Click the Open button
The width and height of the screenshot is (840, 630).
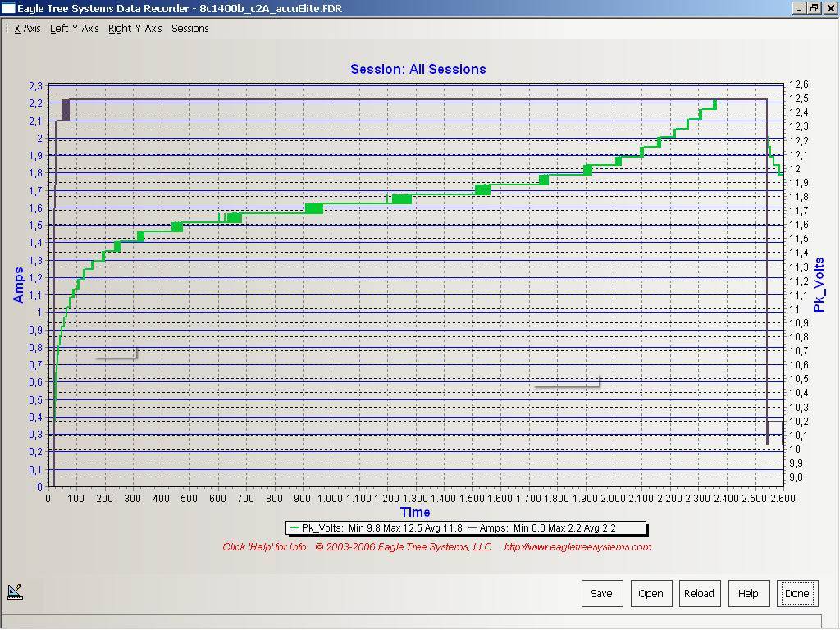(x=651, y=593)
